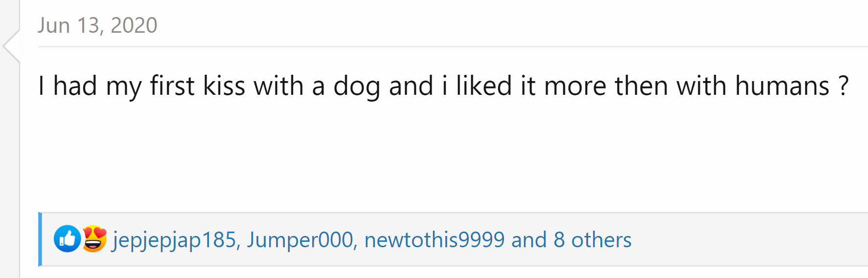Click the word 'kiss' in the message
This screenshot has height=278, width=868.
(224, 86)
